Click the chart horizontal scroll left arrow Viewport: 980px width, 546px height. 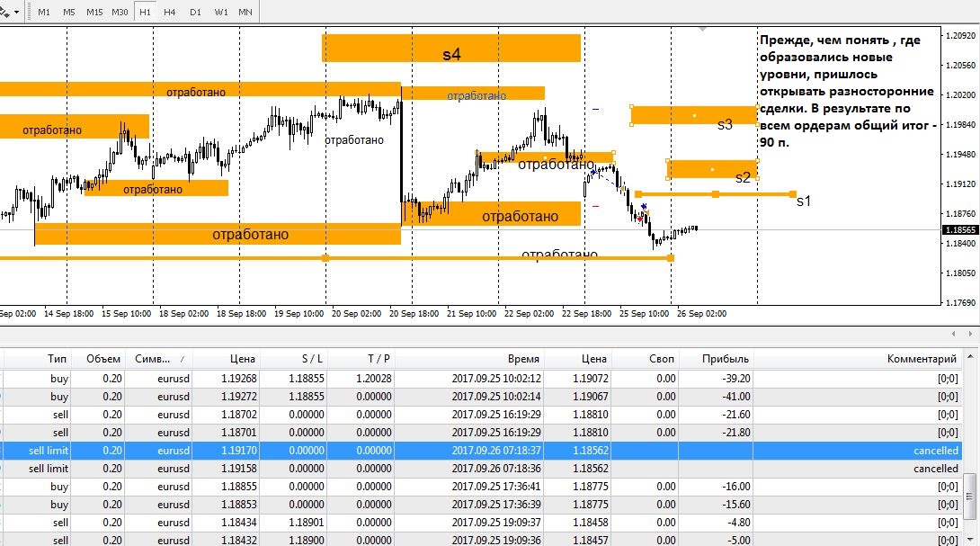point(953,334)
